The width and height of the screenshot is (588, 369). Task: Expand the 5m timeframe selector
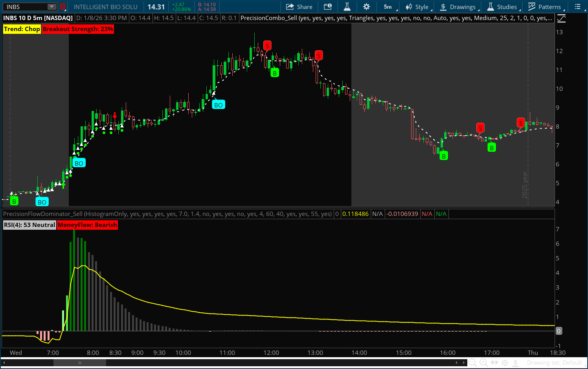[x=388, y=7]
